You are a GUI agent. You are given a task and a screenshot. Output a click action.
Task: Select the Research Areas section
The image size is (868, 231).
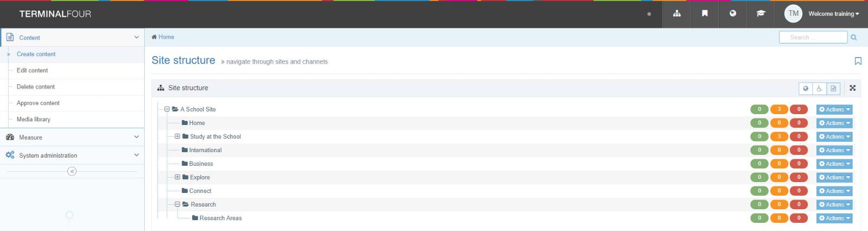coord(221,218)
